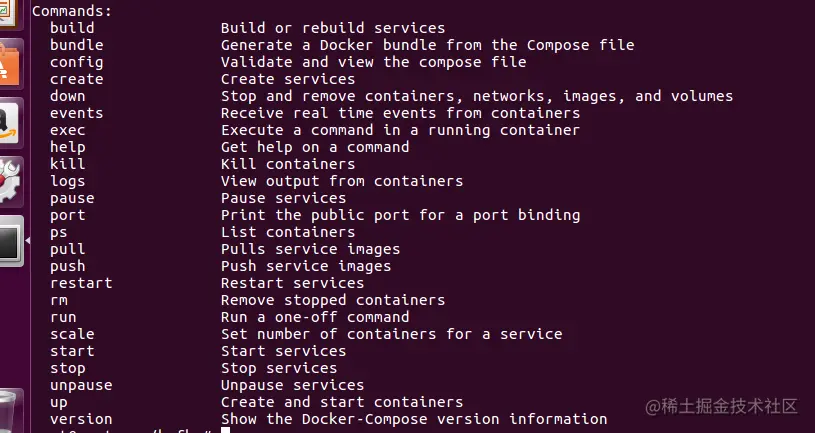The image size is (815, 433).
Task: Click the 'down' command entry
Action: 68,96
